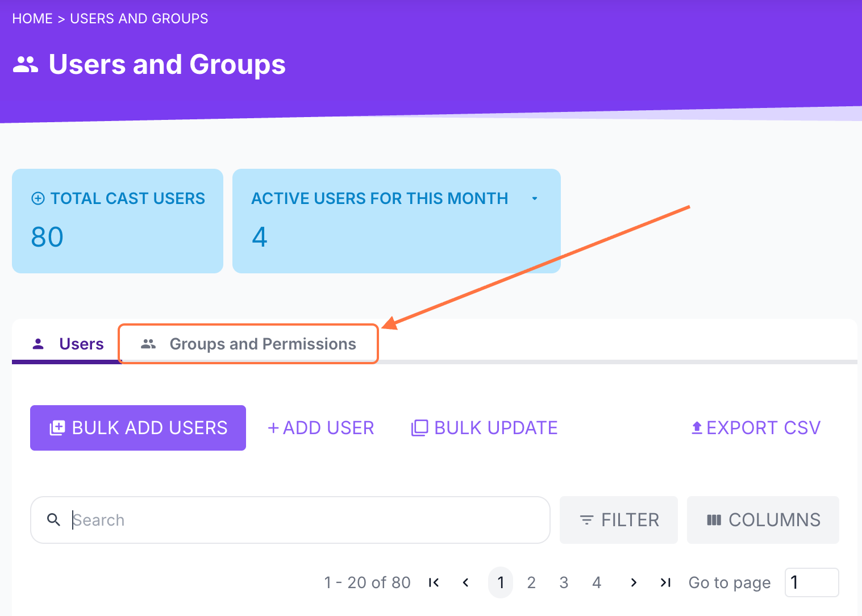Focus the Search input field
This screenshot has height=616, width=862.
click(307, 520)
